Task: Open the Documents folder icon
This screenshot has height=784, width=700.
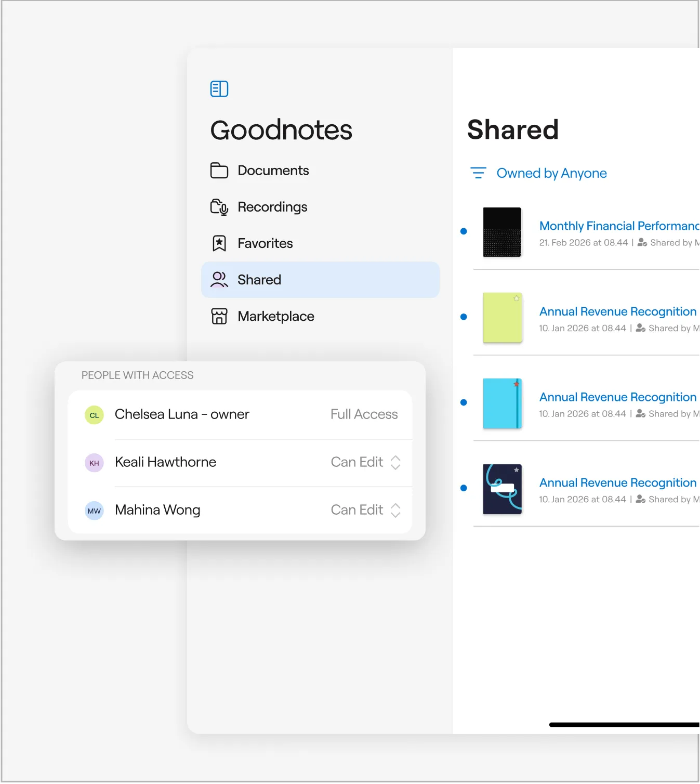Action: (x=219, y=171)
